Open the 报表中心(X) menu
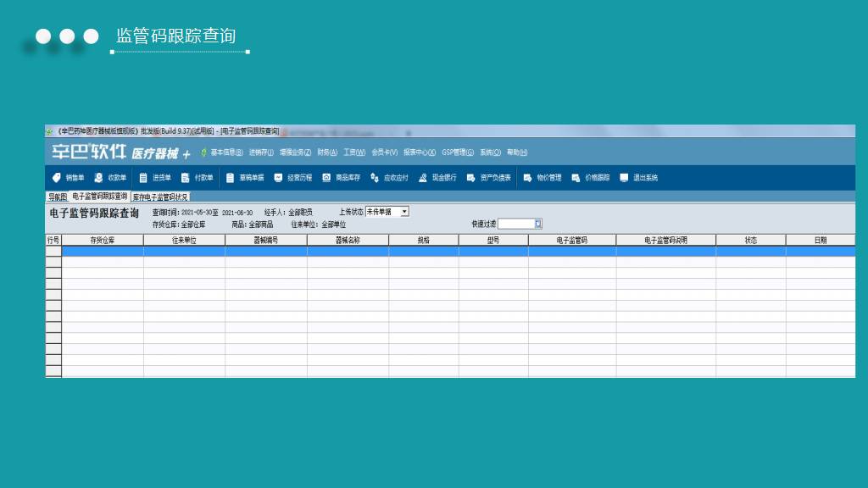Screen dimensions: 868x488 [x=420, y=152]
